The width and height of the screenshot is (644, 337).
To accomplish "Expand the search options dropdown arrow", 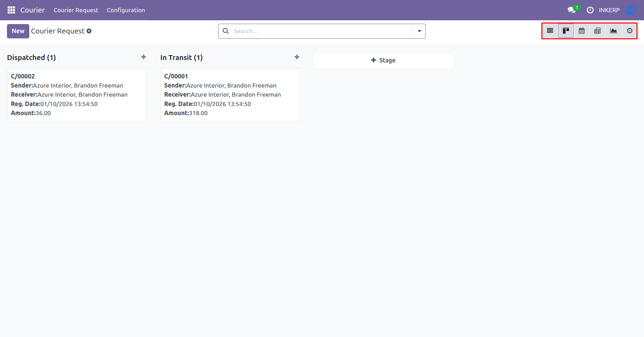I will coord(419,31).
